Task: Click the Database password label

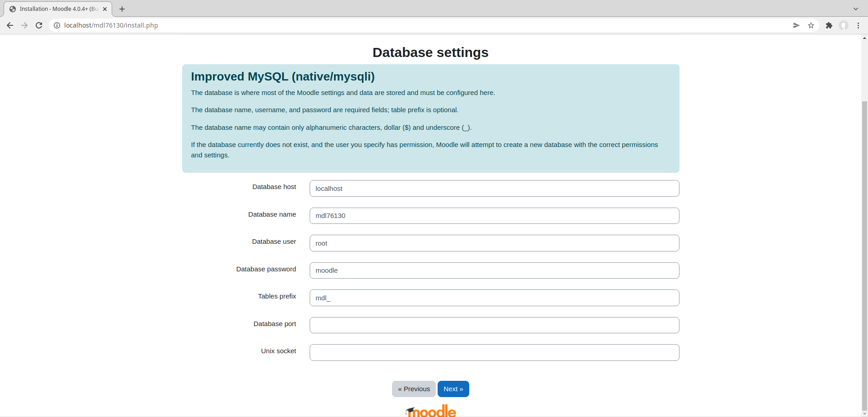Action: [266, 269]
